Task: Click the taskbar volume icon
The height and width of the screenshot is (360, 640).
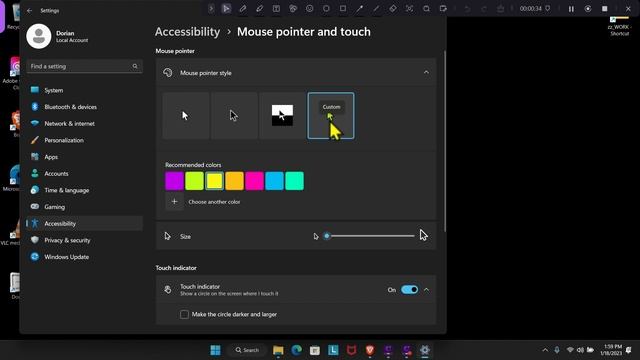Action: pyautogui.click(x=580, y=350)
